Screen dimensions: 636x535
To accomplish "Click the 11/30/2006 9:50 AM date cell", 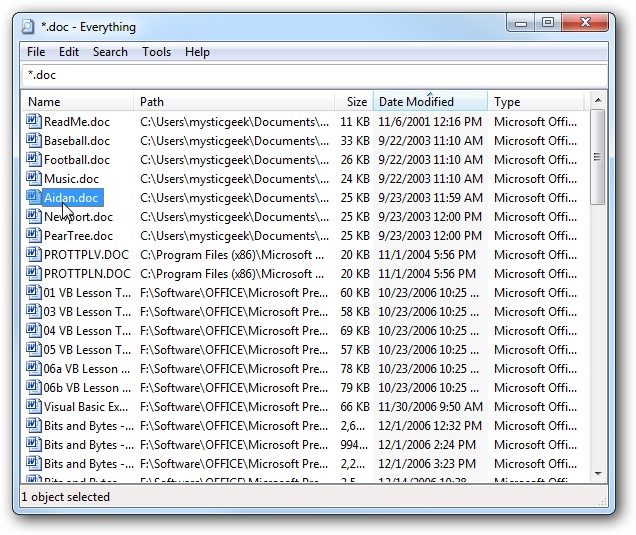I will pos(430,407).
